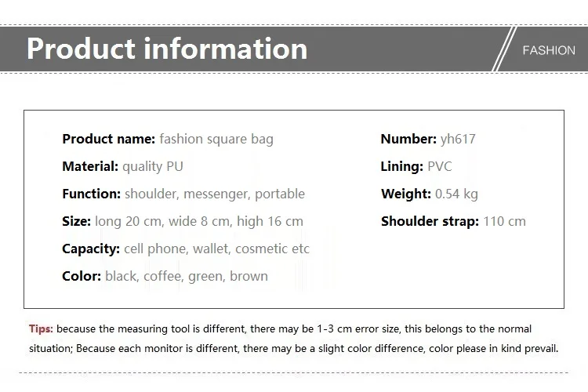
Task: Click 'quality PU' value text
Action: (x=153, y=166)
